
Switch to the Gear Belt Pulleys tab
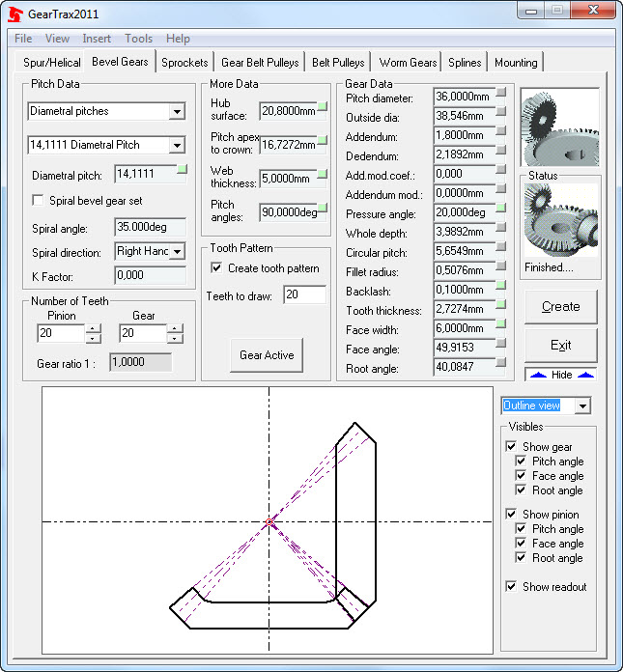pyautogui.click(x=260, y=63)
